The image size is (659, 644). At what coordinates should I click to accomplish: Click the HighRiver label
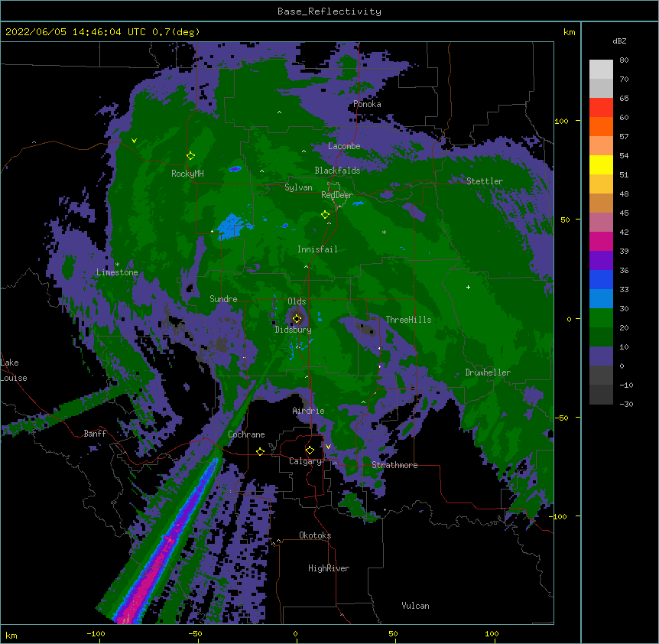tap(329, 568)
